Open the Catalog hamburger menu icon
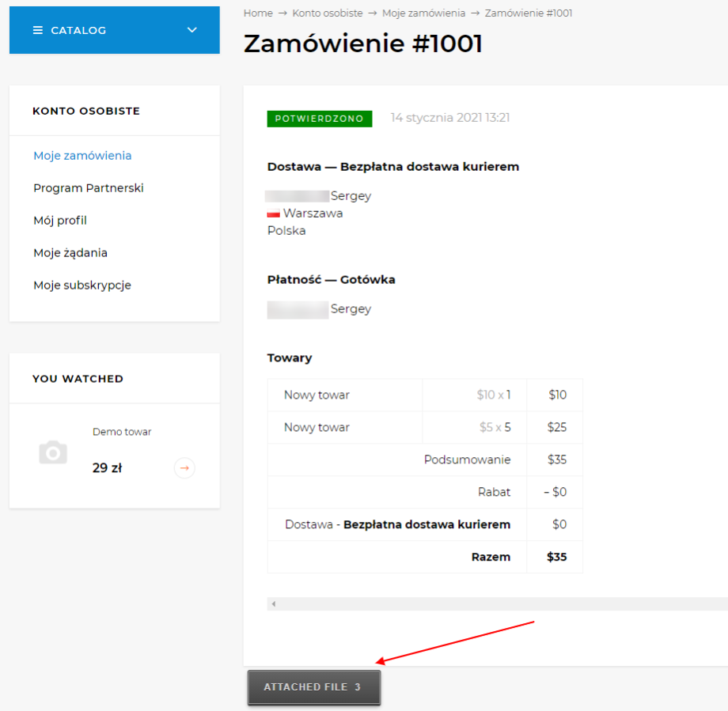Image resolution: width=728 pixels, height=711 pixels. (x=36, y=29)
